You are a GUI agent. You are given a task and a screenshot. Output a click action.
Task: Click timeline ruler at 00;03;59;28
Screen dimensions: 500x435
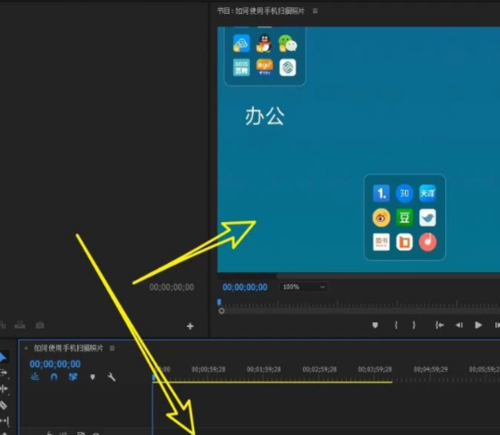click(375, 369)
